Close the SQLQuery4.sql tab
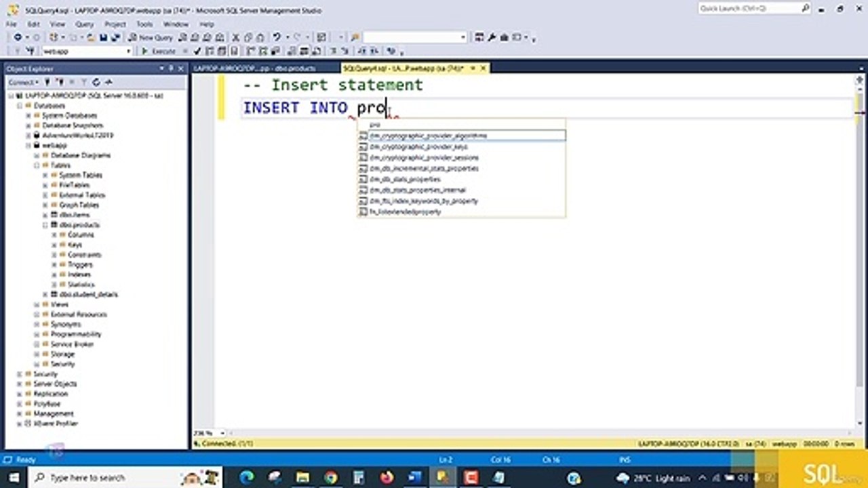Screen dimensions: 868x488 (x=484, y=68)
